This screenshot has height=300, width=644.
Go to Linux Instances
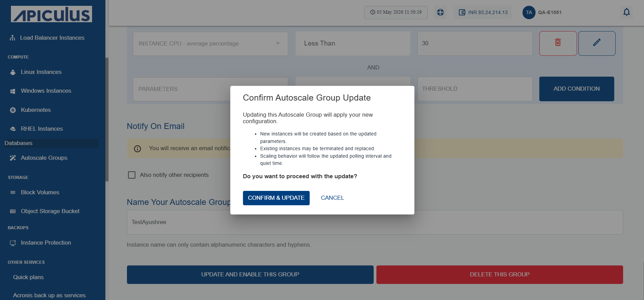[x=41, y=72]
